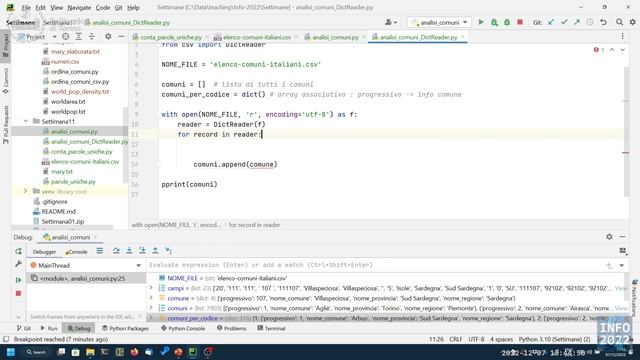Image resolution: width=640 pixels, height=360 pixels.
Task: Run with coverage button
Action: coord(507,22)
